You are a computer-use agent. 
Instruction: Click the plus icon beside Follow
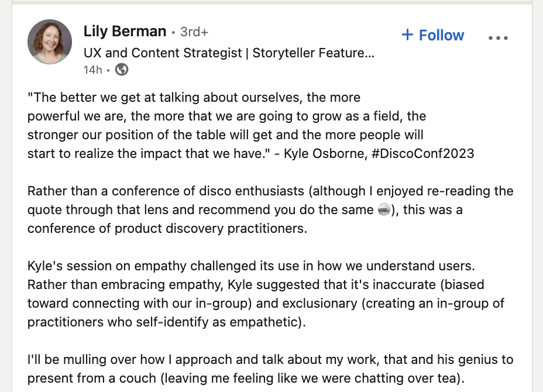407,35
